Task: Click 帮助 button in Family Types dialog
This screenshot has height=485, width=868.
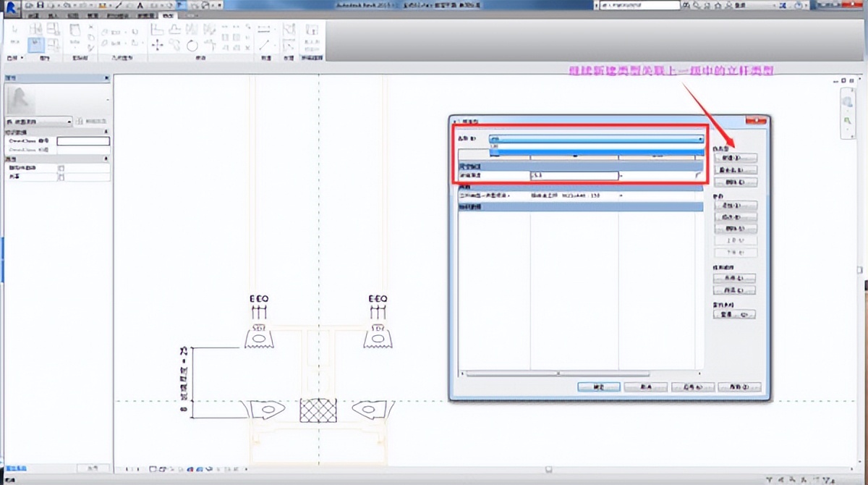Action: 740,387
